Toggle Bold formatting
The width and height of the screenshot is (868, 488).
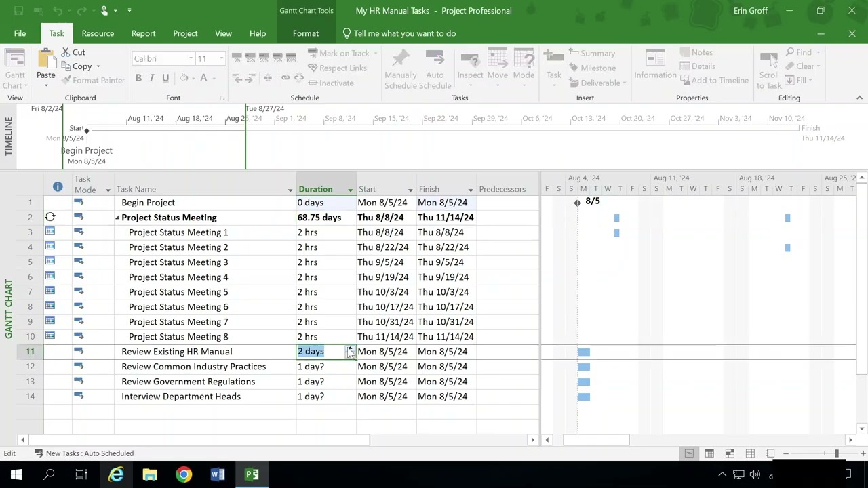(138, 78)
